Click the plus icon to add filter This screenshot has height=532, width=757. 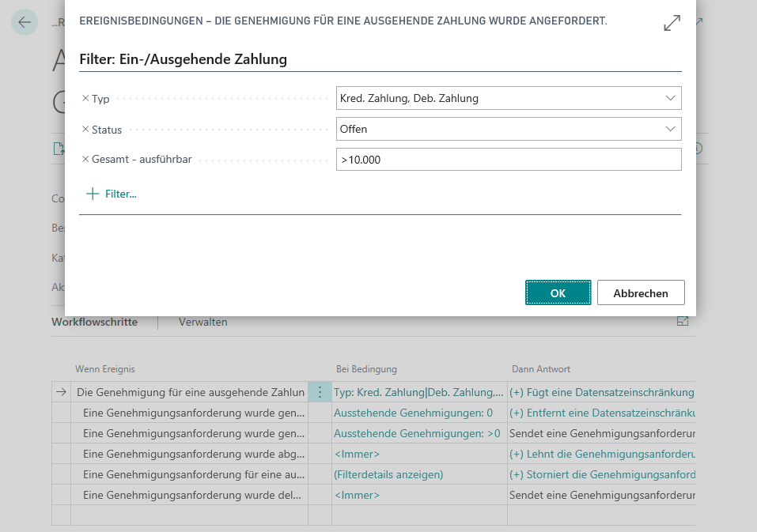pyautogui.click(x=93, y=194)
